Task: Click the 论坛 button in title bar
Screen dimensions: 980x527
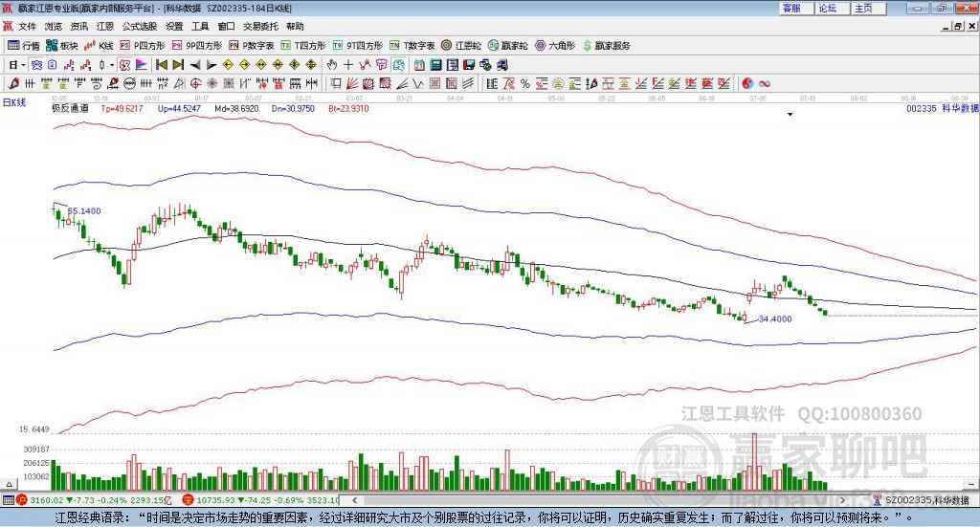Action: (x=832, y=8)
